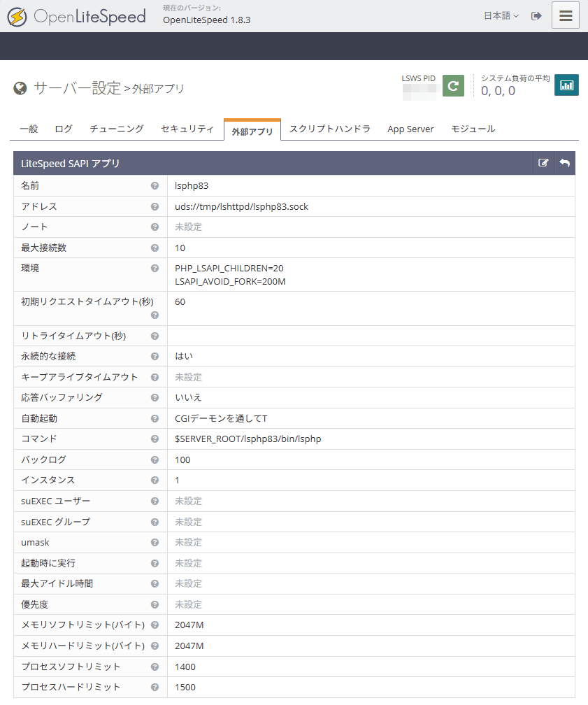Screen dimensions: 588x705
Task: Click the 永続的な接続 value はい
Action: pyautogui.click(x=184, y=357)
